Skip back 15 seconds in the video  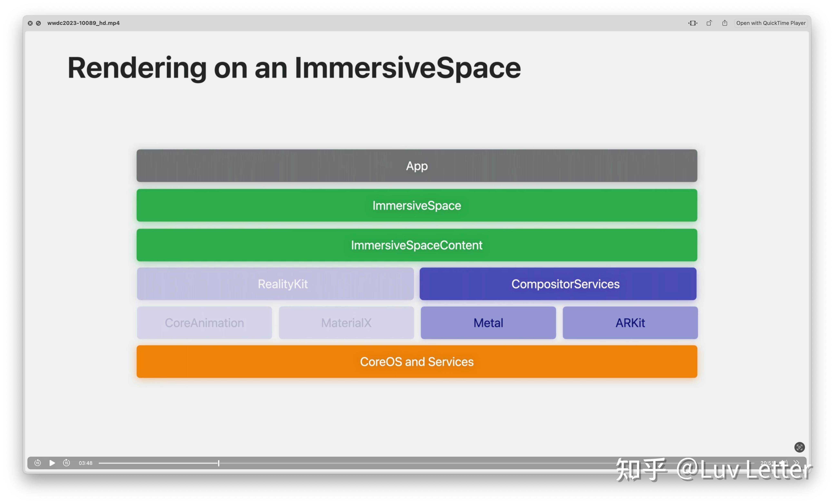38,463
